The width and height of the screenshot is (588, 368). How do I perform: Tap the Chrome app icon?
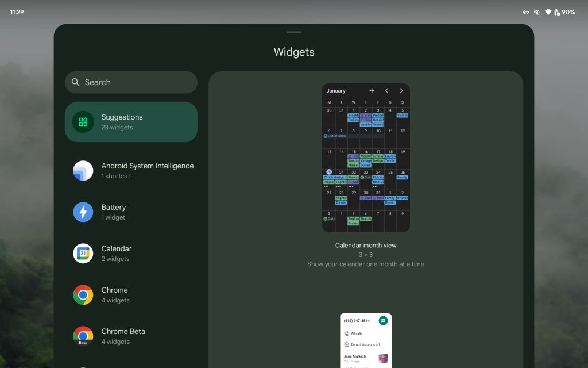click(x=83, y=295)
